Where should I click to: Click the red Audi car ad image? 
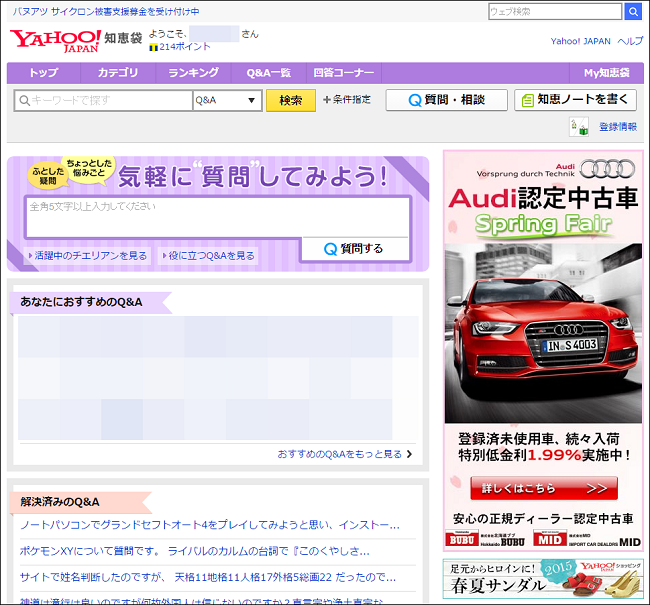tap(543, 333)
